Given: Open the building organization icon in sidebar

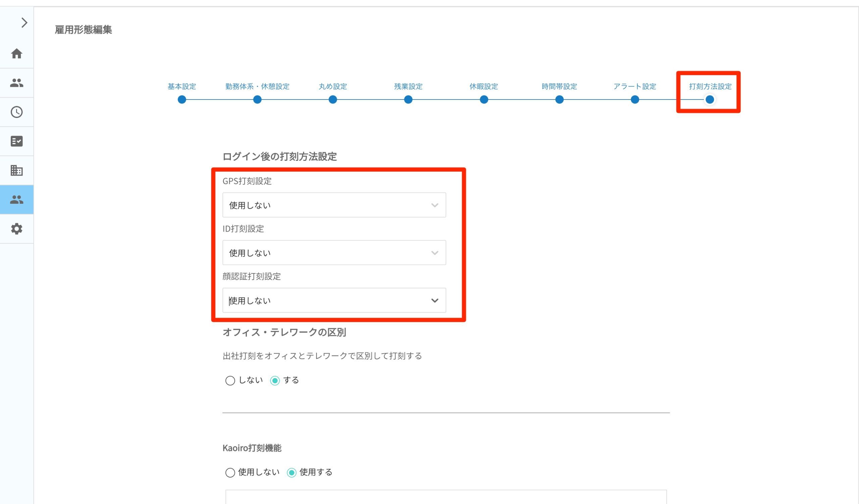Looking at the screenshot, I should tap(17, 170).
